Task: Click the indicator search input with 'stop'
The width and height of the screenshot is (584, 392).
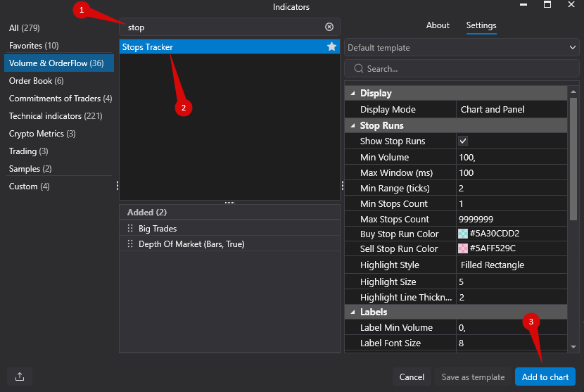Action: point(229,27)
